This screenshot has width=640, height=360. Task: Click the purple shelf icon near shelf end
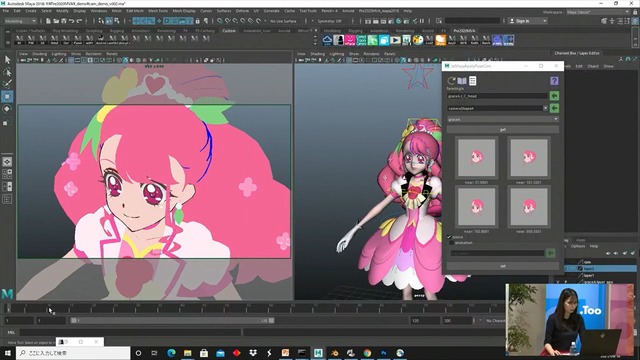497,40
